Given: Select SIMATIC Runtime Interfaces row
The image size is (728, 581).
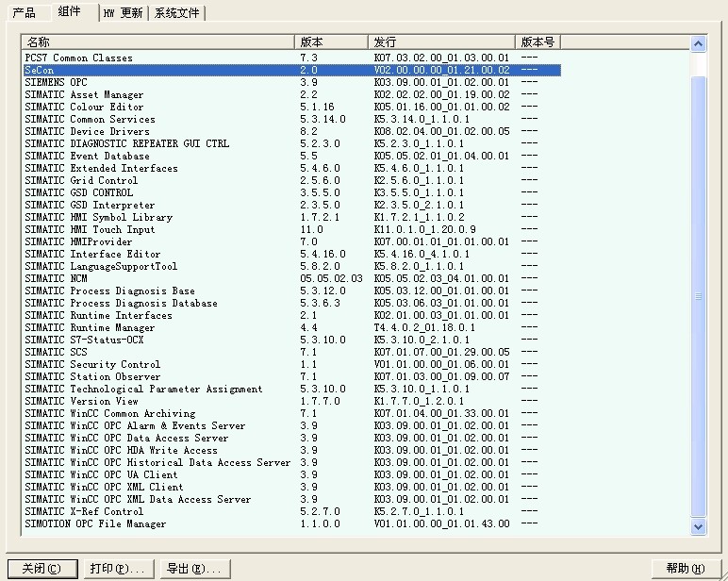Looking at the screenshot, I should tap(292, 315).
